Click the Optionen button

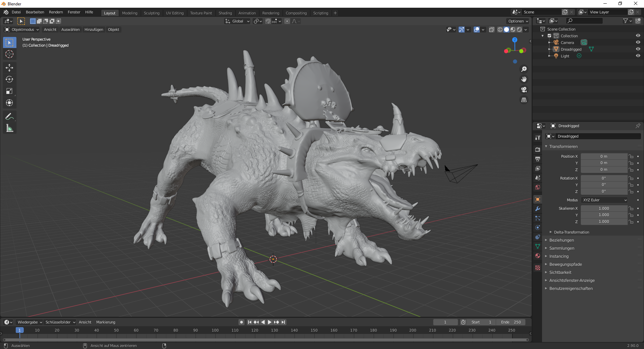(x=518, y=21)
